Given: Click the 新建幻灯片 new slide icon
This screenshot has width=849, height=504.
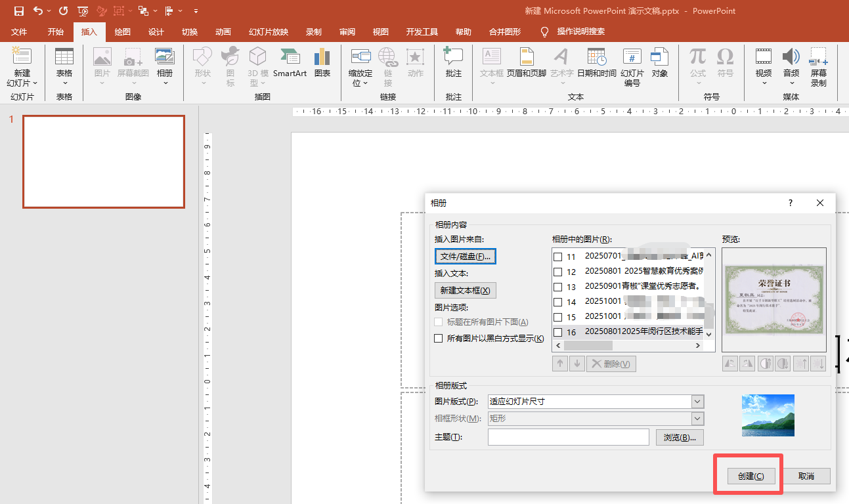Looking at the screenshot, I should tap(22, 56).
